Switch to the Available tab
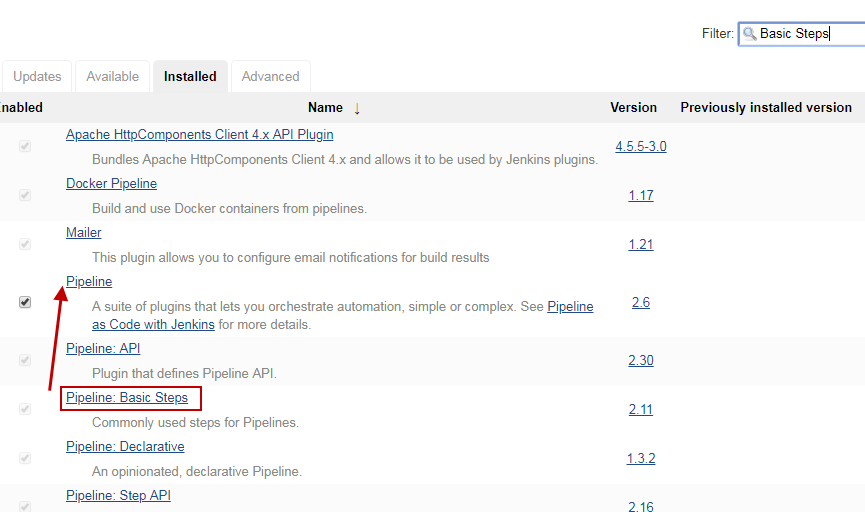 point(113,76)
